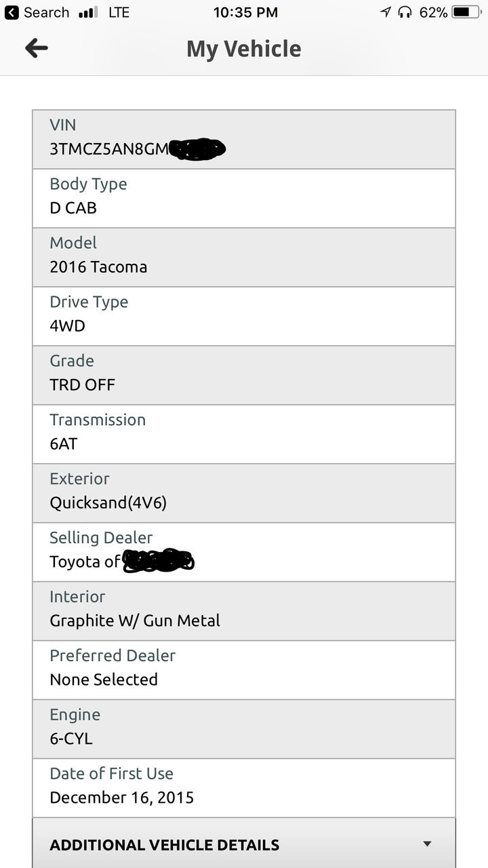
Task: Select the VIN row
Action: click(x=244, y=139)
